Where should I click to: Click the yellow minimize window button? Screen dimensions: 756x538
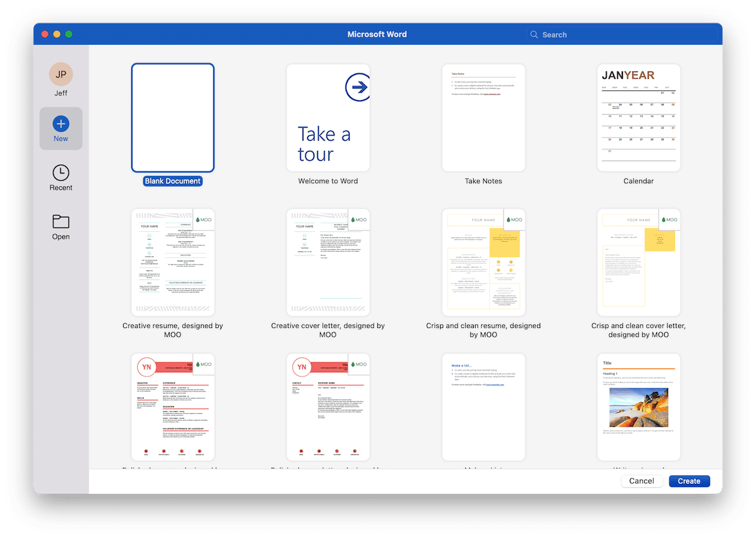[x=57, y=34]
